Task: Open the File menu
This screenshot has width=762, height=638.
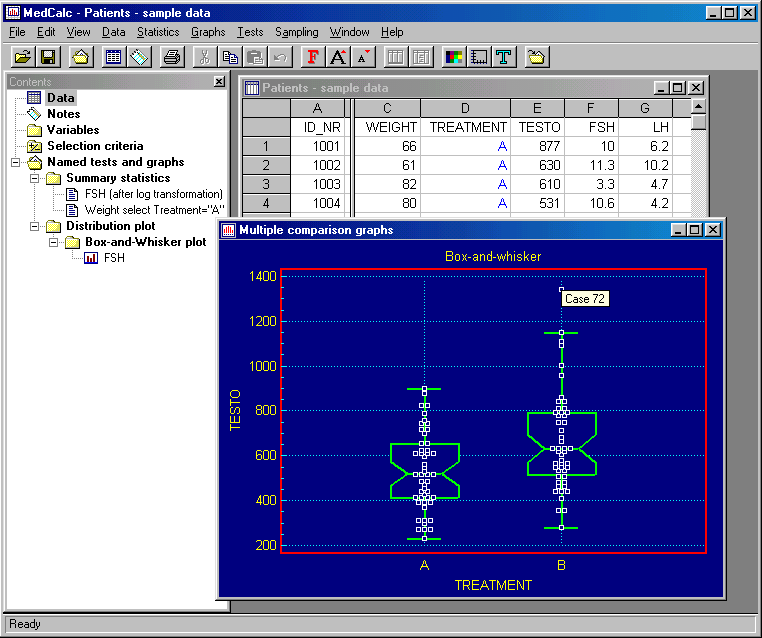Action: [17, 32]
